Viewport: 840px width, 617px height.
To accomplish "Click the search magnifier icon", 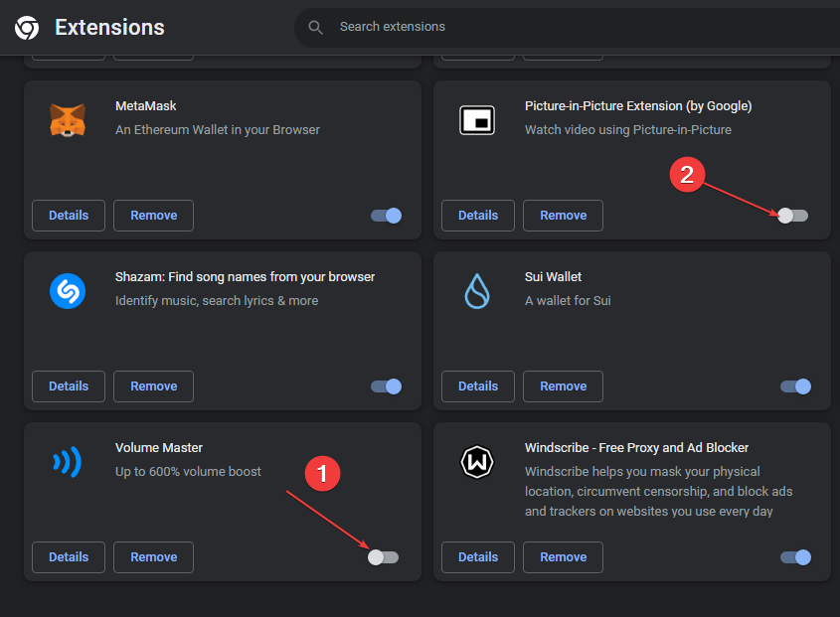I will coord(316,27).
